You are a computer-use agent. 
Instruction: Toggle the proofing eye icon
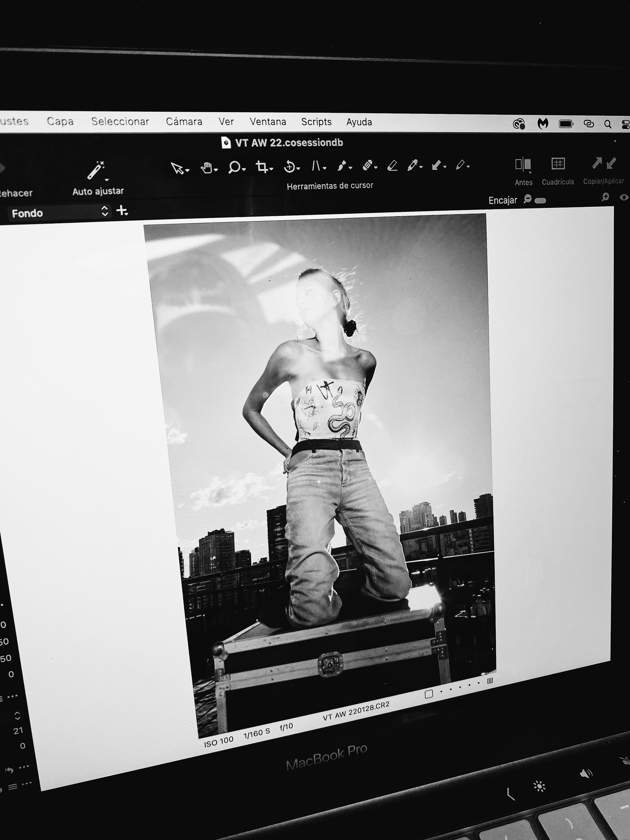(x=623, y=198)
